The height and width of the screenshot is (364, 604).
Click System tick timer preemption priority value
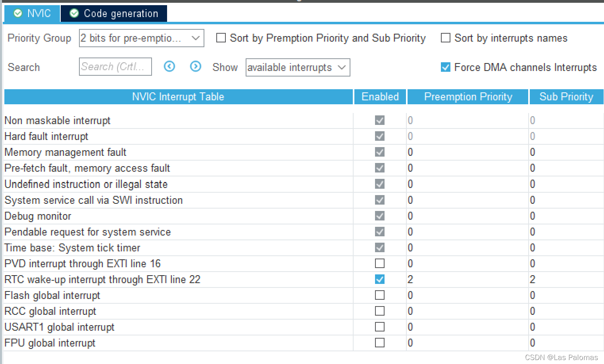410,248
